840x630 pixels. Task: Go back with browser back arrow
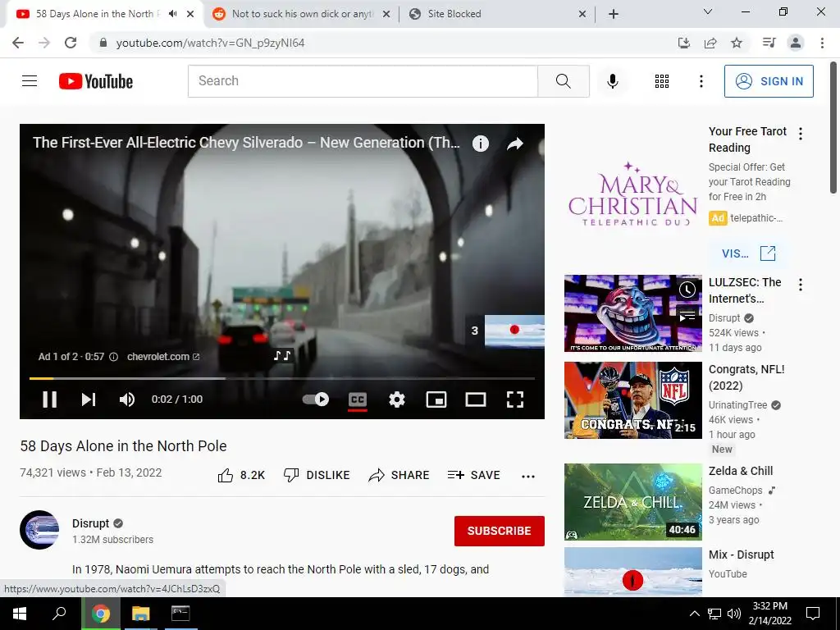18,43
